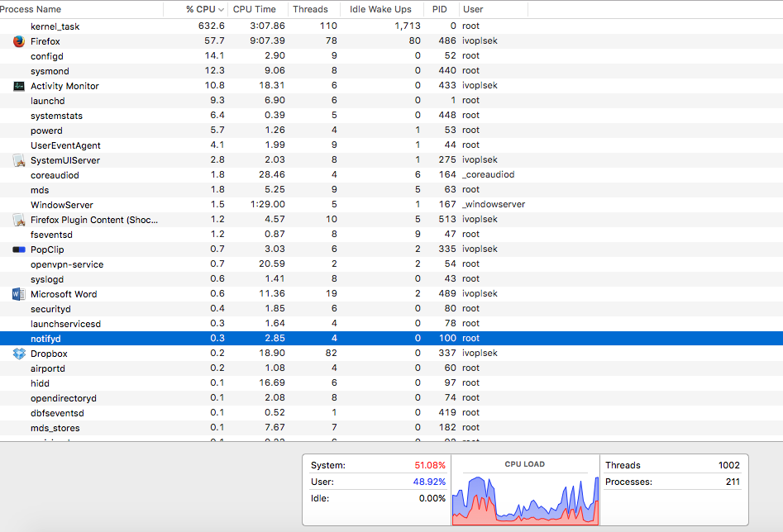The image size is (783, 532).
Task: Click the Processes count 211
Action: [x=733, y=482]
